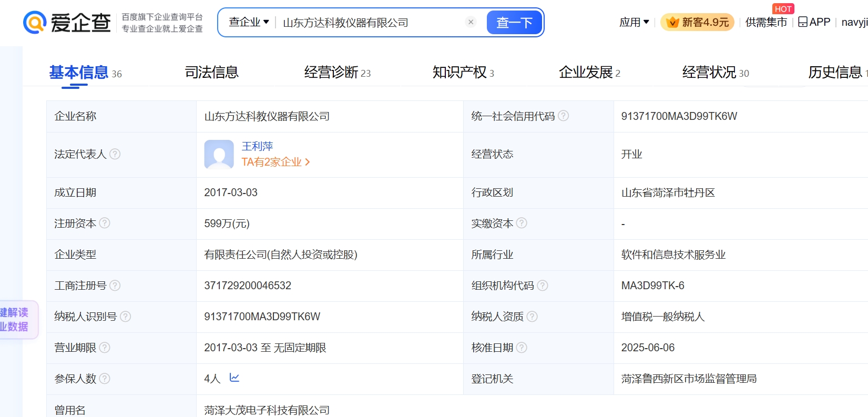Click help icon next to 纳税人资质
Viewport: 868px width, 417px height.
(x=532, y=317)
